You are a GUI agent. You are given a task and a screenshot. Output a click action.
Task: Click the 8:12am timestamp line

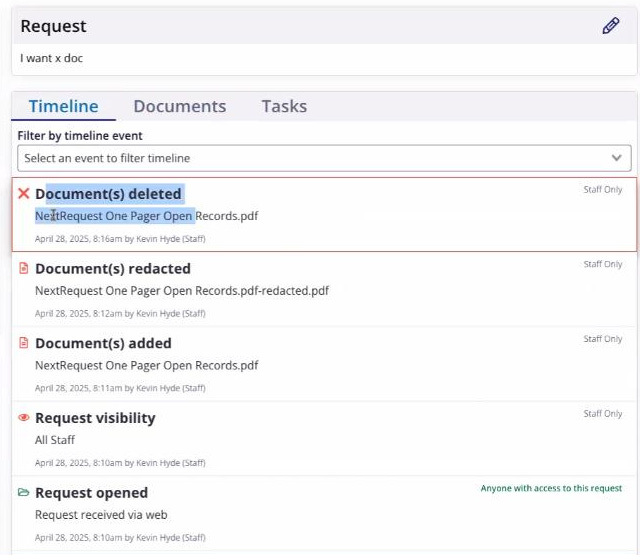[120, 313]
